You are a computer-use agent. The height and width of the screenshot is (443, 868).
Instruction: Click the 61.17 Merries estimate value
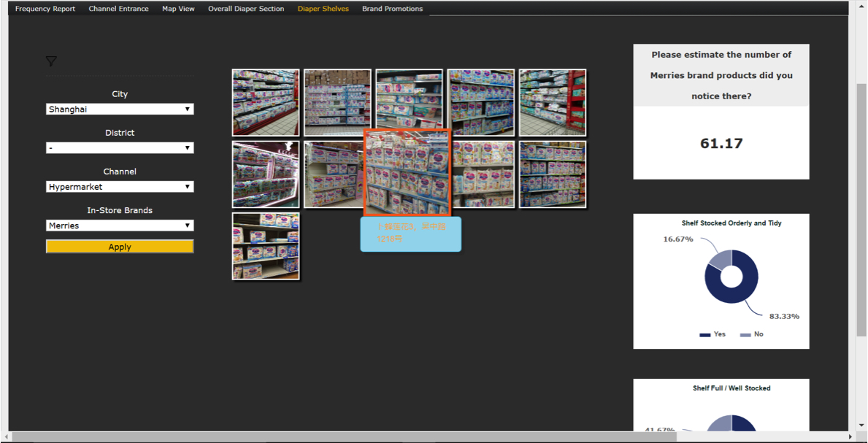[721, 144]
